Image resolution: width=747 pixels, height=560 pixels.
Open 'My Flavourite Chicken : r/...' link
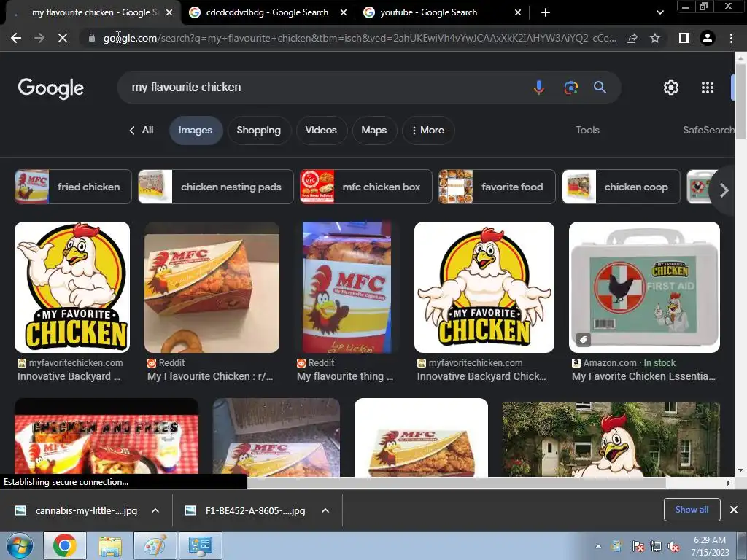[210, 376]
